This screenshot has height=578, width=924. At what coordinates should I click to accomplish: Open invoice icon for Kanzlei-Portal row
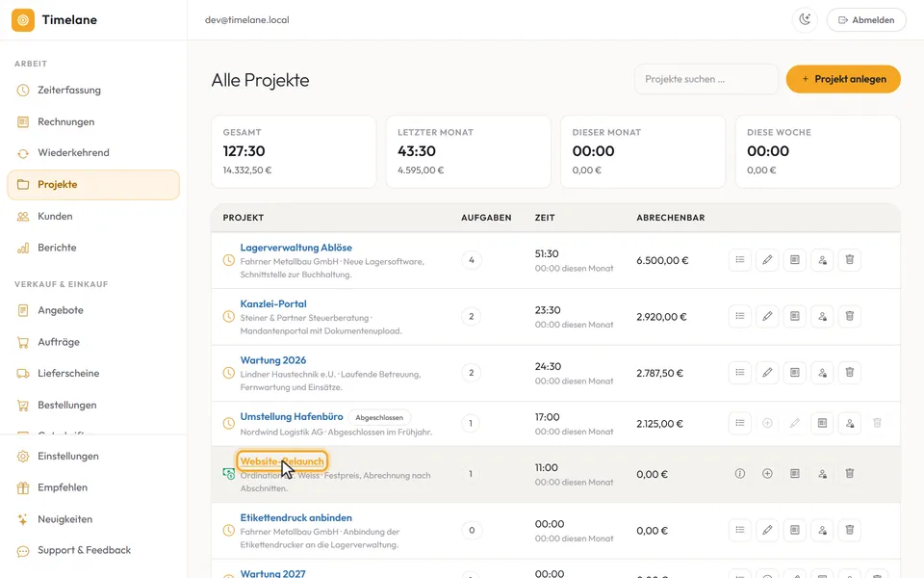tap(795, 316)
